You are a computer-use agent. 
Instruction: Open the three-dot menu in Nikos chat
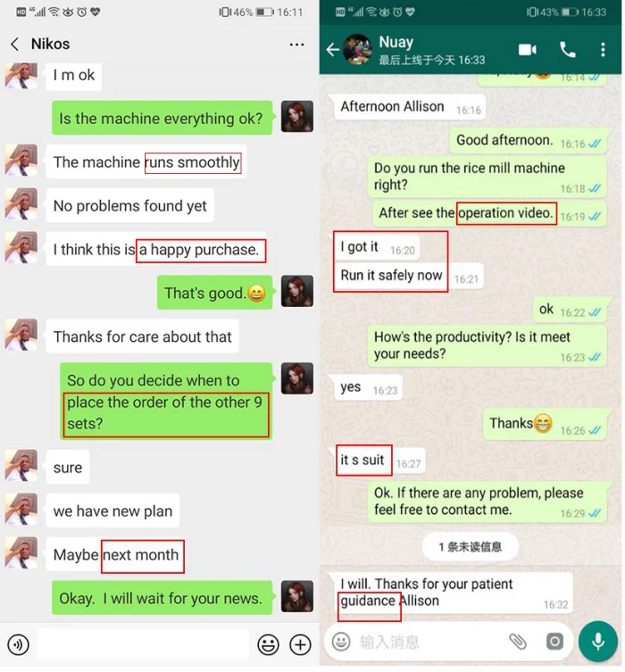click(x=296, y=44)
